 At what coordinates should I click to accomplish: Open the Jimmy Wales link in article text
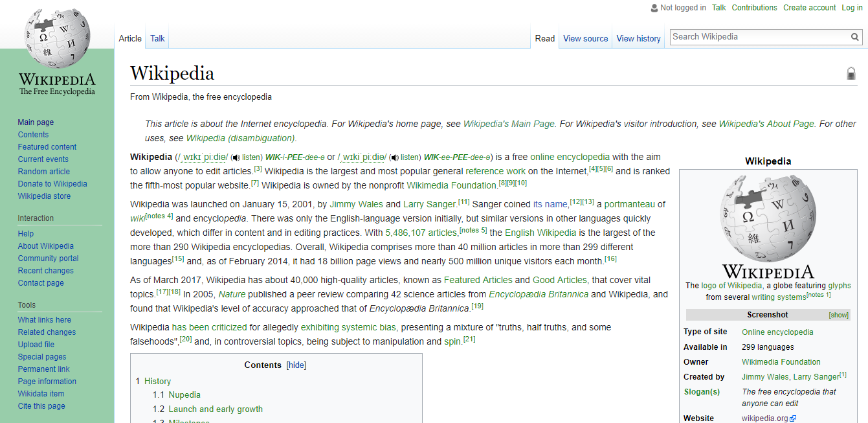point(356,204)
